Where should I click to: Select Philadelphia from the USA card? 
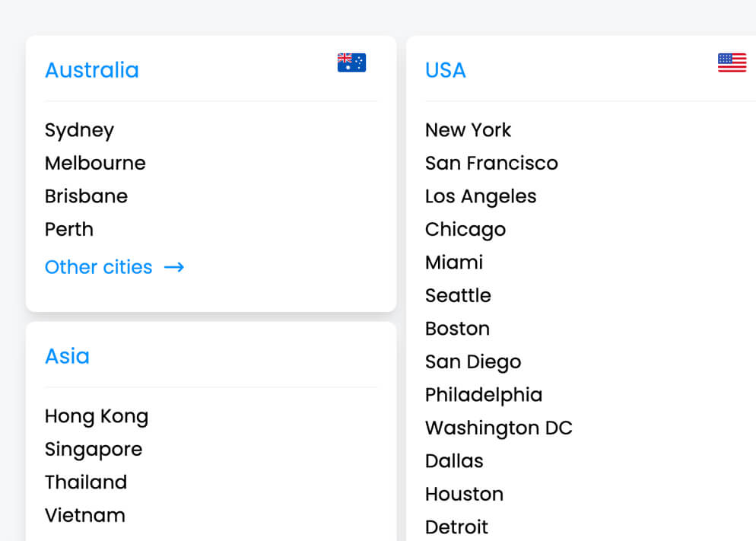tap(484, 395)
